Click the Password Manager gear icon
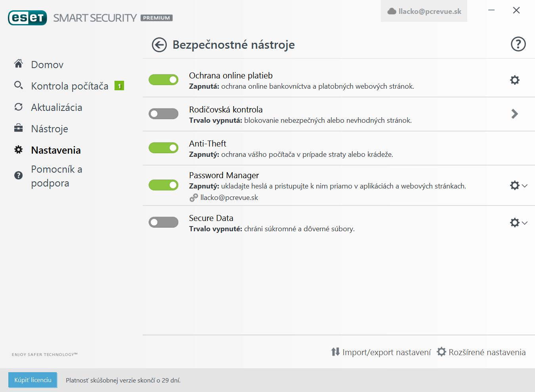 pos(514,185)
